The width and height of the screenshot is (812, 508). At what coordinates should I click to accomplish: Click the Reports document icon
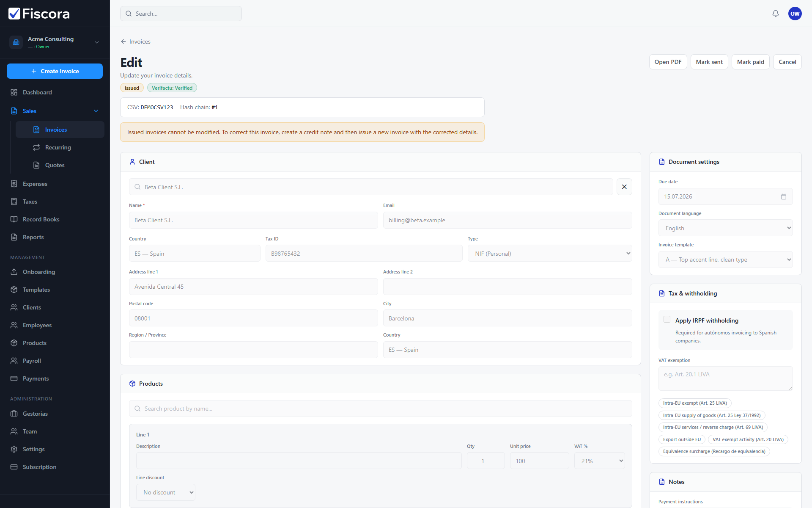14,237
